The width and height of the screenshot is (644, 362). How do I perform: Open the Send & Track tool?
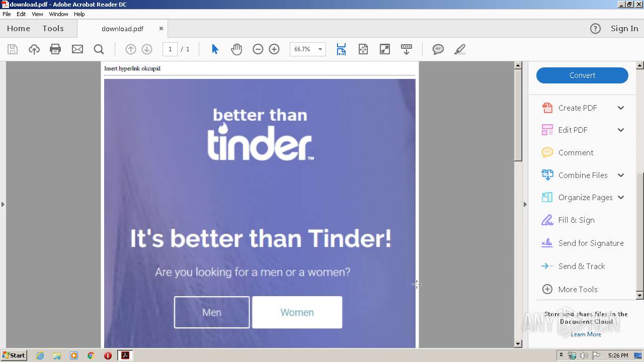pos(581,266)
